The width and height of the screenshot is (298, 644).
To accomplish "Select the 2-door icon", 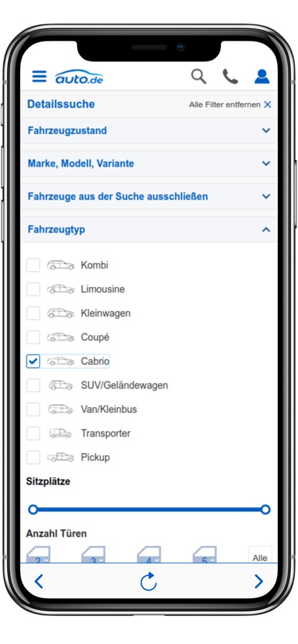I will click(x=38, y=554).
